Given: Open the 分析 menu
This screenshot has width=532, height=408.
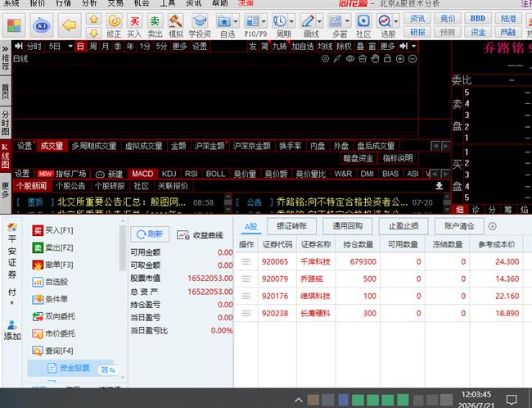Looking at the screenshot, I should (89, 3).
